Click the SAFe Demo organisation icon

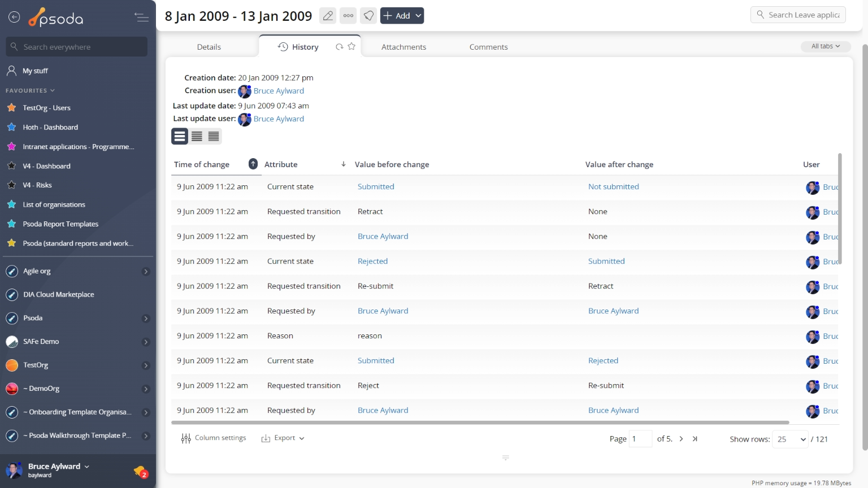(12, 342)
